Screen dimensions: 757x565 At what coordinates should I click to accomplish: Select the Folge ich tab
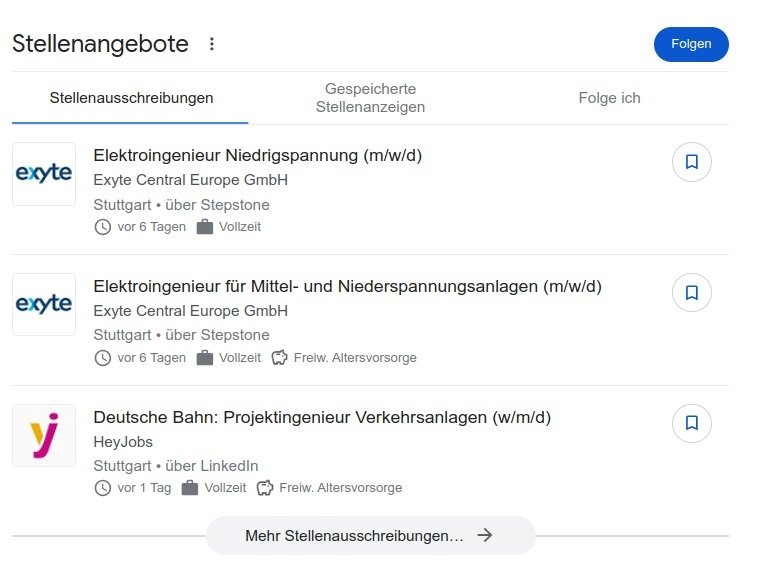click(x=609, y=98)
